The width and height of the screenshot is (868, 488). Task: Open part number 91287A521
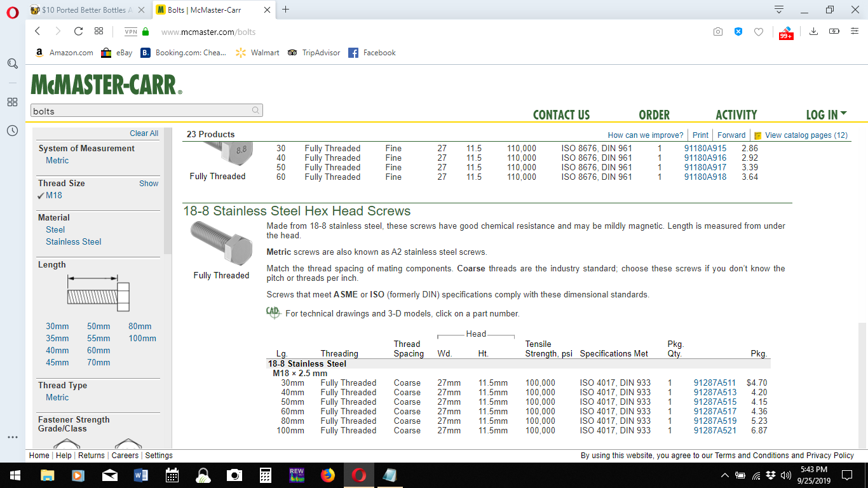point(715,430)
